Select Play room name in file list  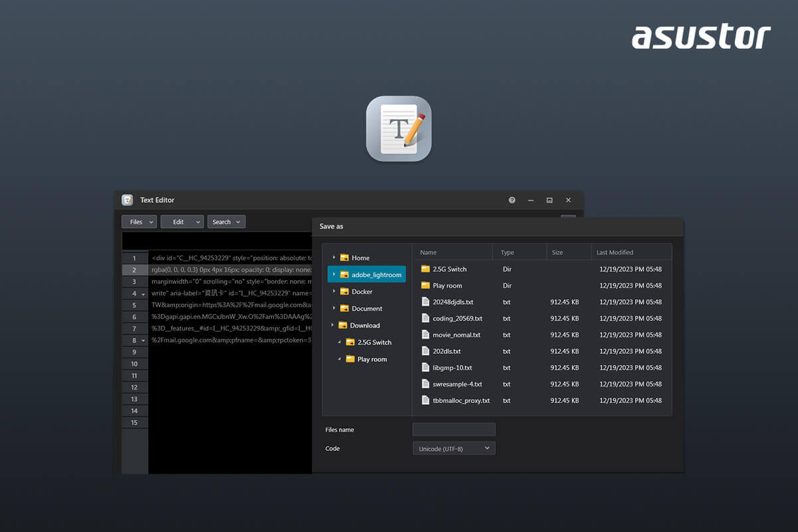pyautogui.click(x=448, y=286)
